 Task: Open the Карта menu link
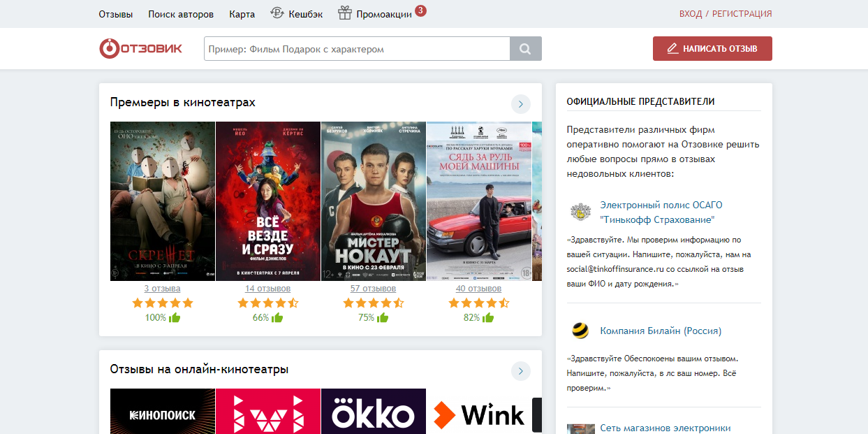coord(241,14)
